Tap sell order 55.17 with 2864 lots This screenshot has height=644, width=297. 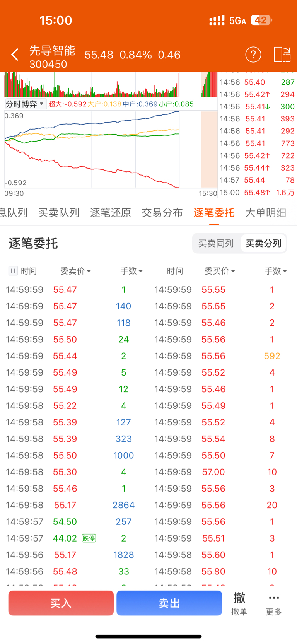coord(75,505)
